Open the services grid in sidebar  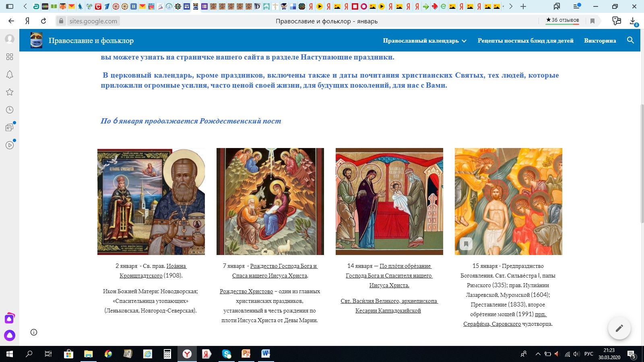10,57
